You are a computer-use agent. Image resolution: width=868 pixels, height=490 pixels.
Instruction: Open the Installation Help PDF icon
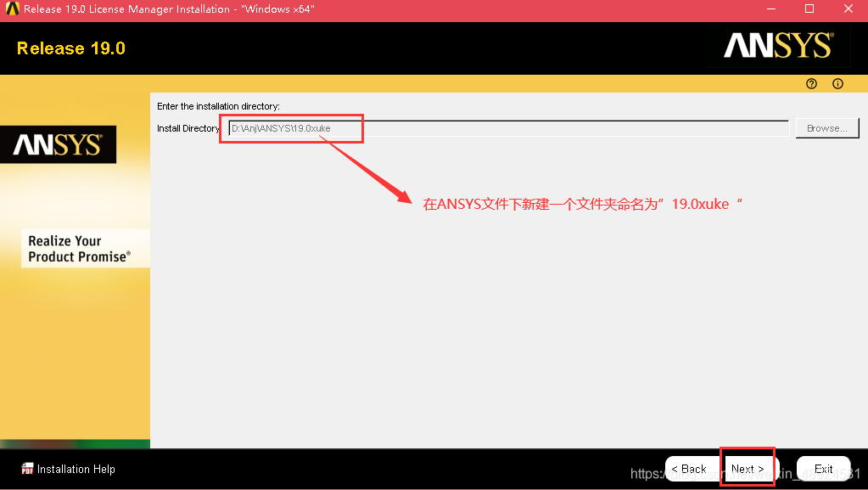27,469
